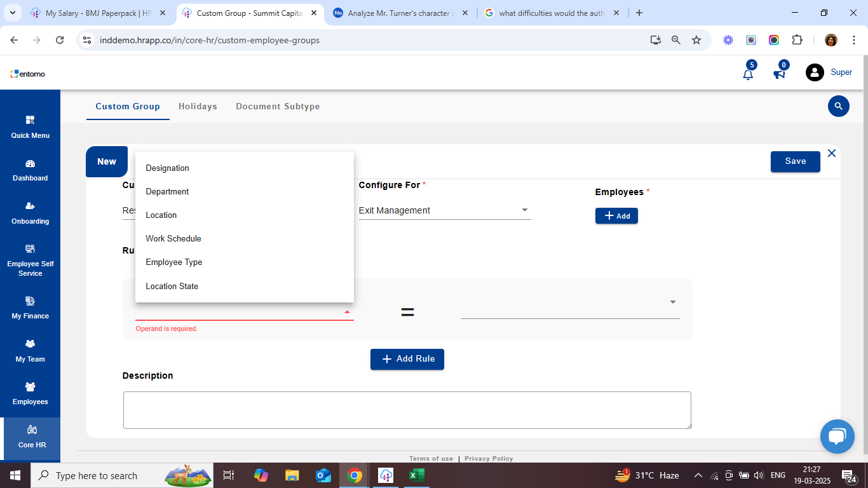The image size is (868, 488).
Task: Click the notifications bell icon
Action: pyautogui.click(x=748, y=74)
